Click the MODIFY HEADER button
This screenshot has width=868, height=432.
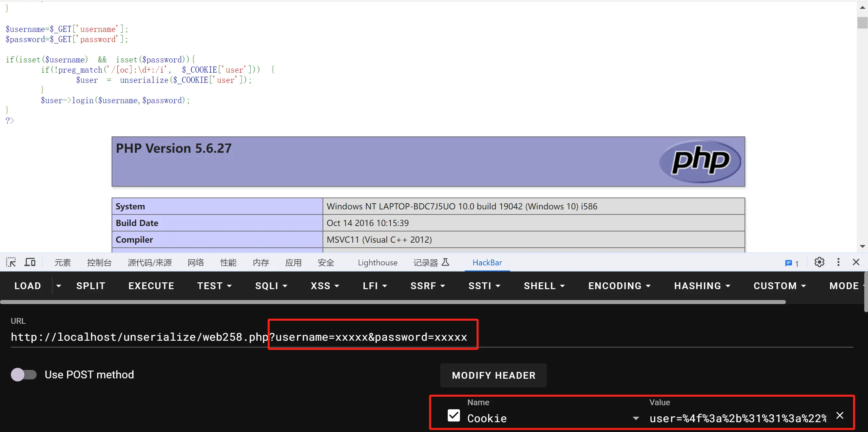tap(494, 375)
